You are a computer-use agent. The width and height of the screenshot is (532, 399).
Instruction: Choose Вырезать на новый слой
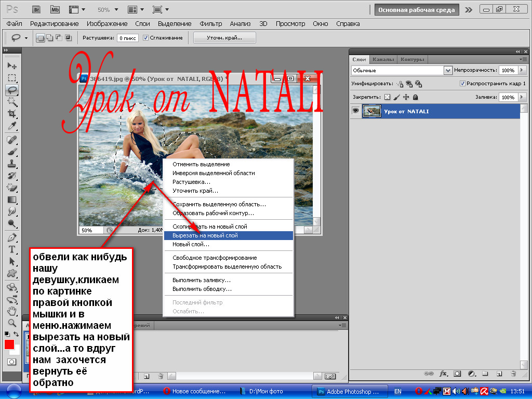click(205, 235)
